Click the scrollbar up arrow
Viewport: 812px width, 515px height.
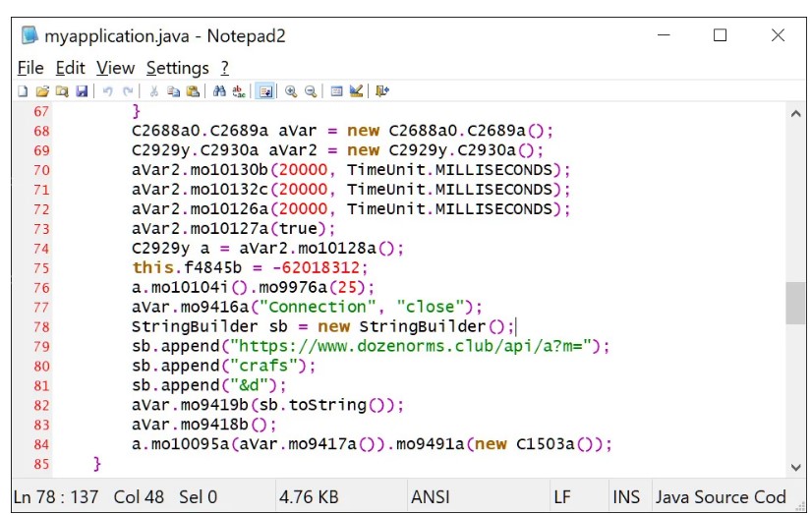(796, 114)
